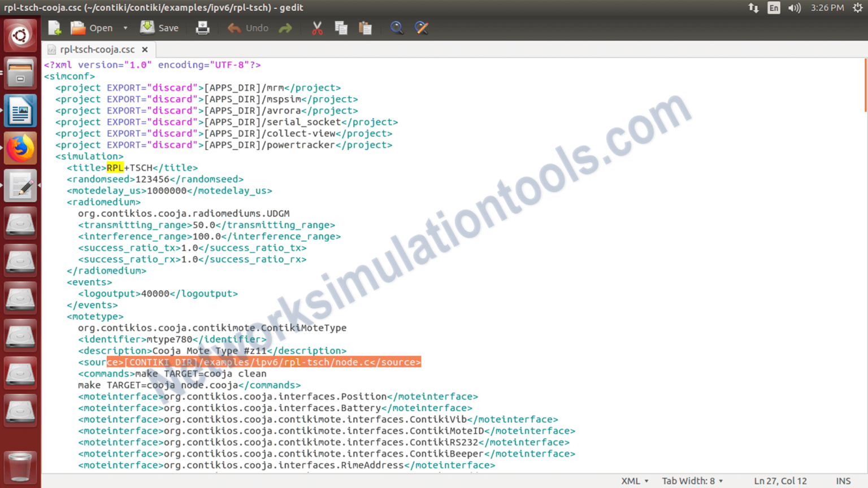Open Find and Replace
The height and width of the screenshot is (488, 868).
[422, 28]
